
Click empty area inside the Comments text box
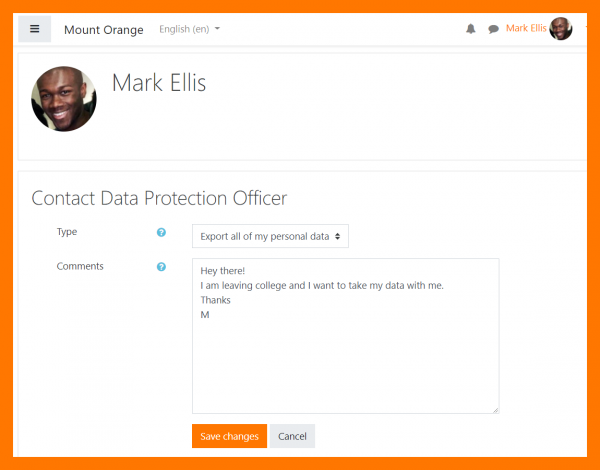pos(345,365)
